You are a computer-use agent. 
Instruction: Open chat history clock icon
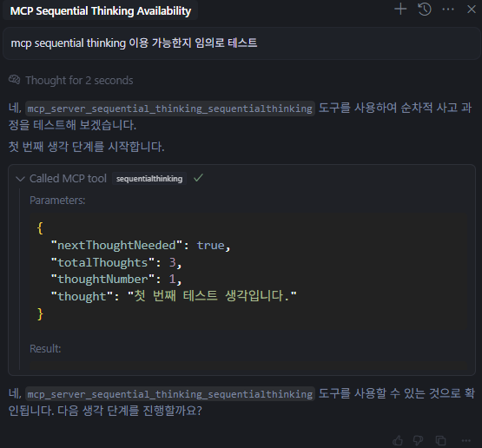425,10
